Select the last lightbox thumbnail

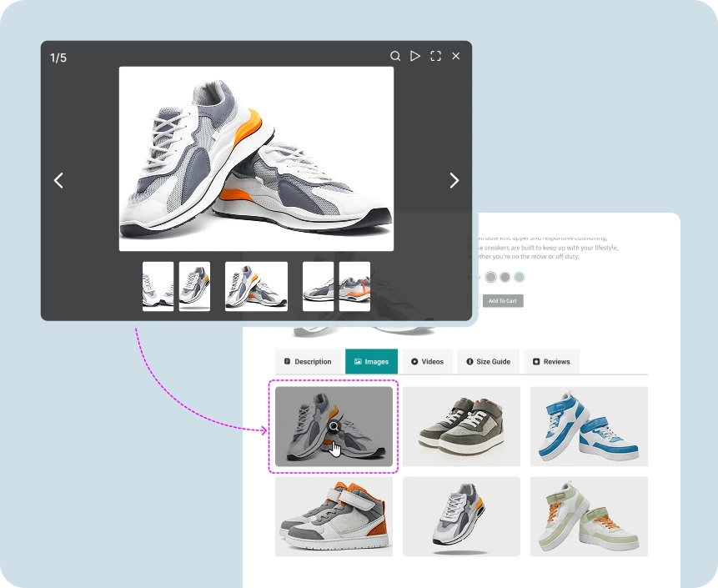point(354,286)
